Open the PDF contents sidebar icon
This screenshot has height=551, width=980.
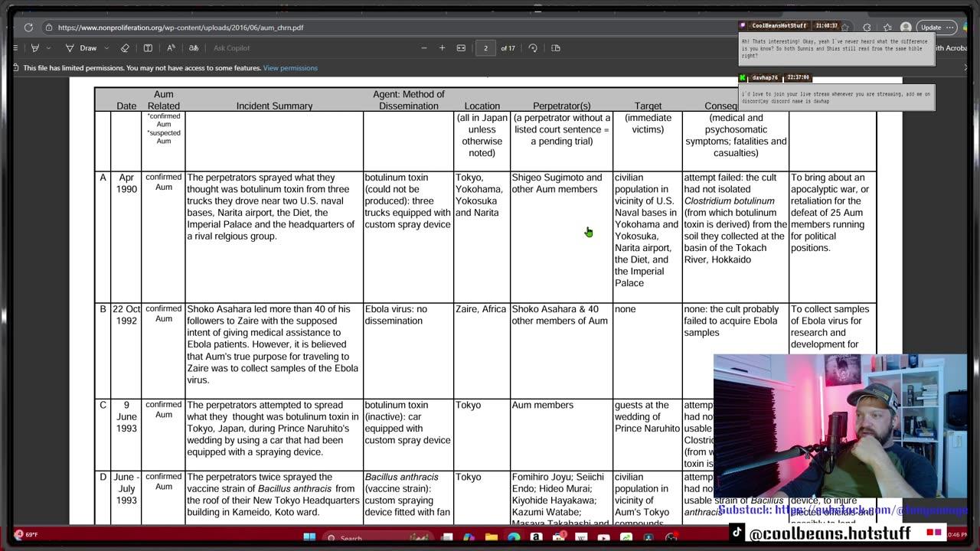point(15,48)
